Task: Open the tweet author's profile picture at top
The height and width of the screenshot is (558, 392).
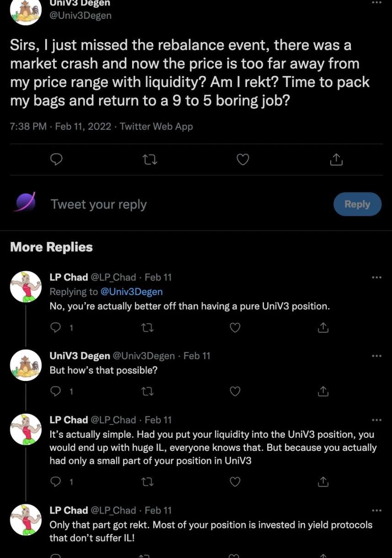Action: click(26, 11)
